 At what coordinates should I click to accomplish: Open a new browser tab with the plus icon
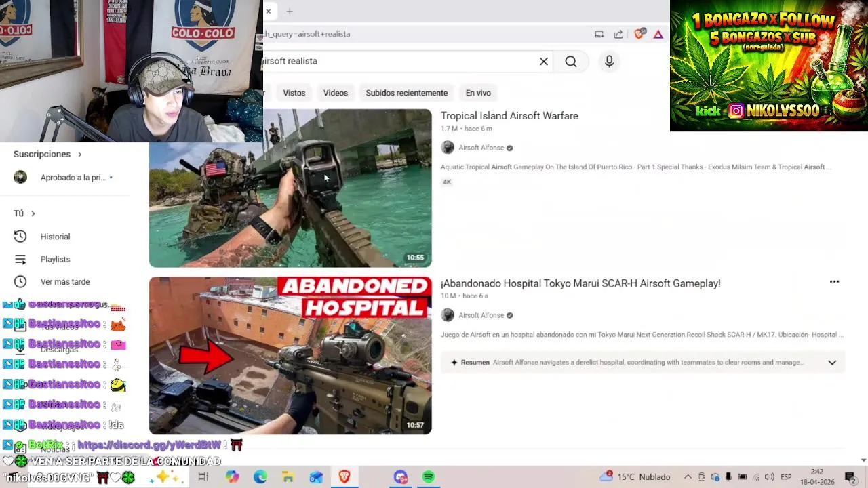coord(290,11)
